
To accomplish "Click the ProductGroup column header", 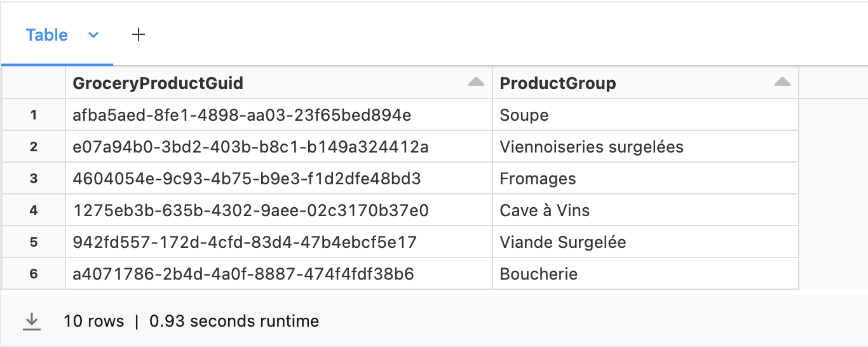I will [558, 83].
